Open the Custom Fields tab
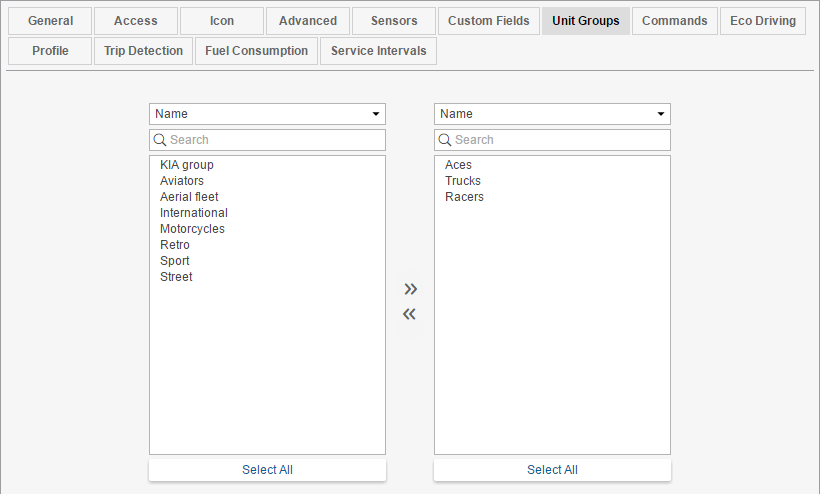The image size is (820, 494). coord(489,21)
